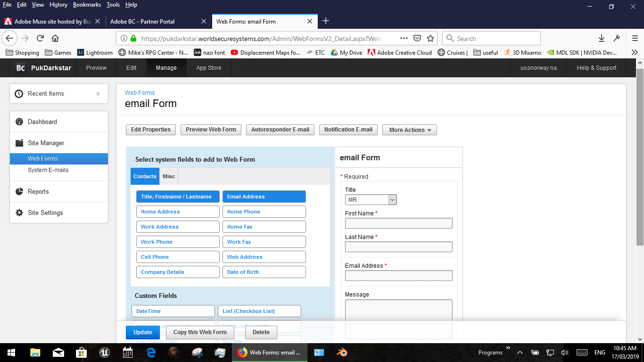Click the BC logo icon in header
The height and width of the screenshot is (362, 644).
(x=20, y=68)
